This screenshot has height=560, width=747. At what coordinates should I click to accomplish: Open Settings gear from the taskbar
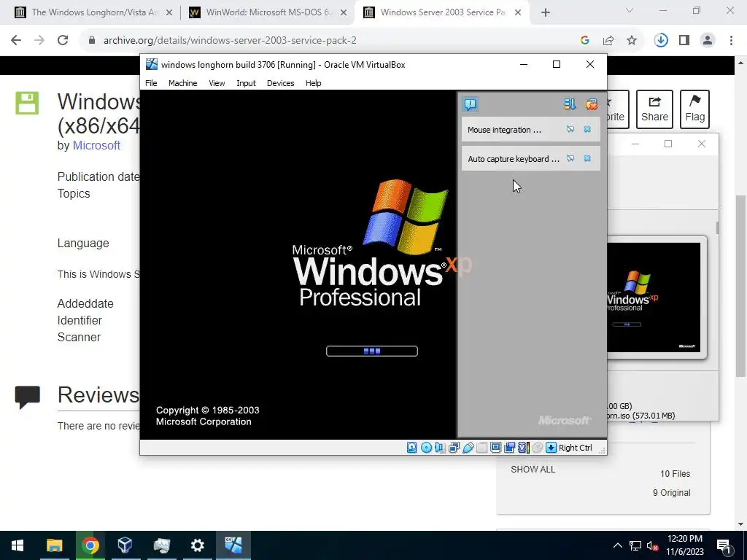pyautogui.click(x=197, y=545)
